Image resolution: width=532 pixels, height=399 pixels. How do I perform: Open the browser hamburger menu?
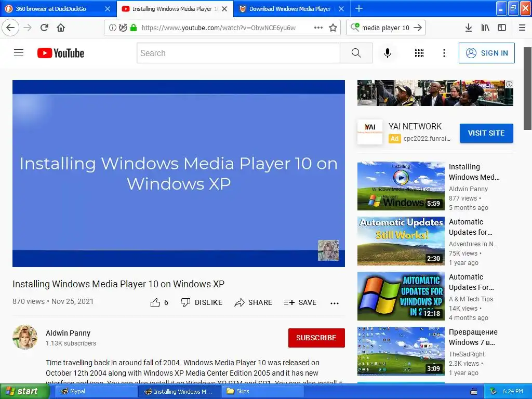click(522, 28)
